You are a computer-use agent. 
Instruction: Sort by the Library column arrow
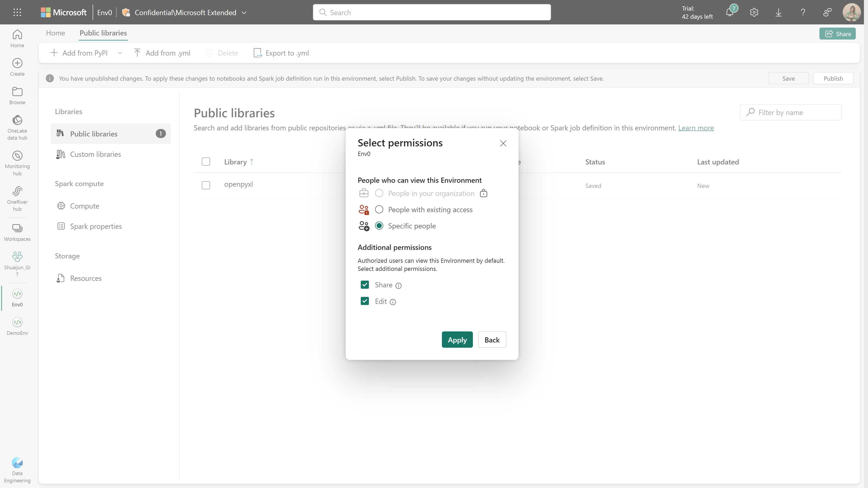[x=252, y=162]
